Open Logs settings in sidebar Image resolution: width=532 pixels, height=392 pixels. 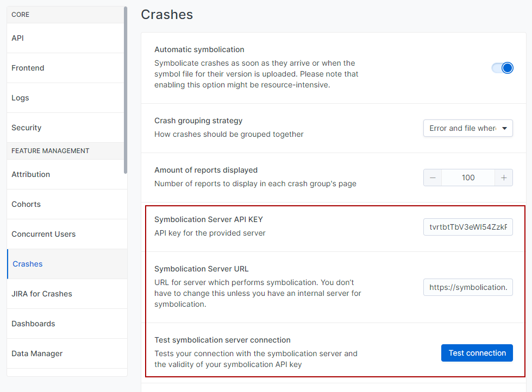point(66,98)
